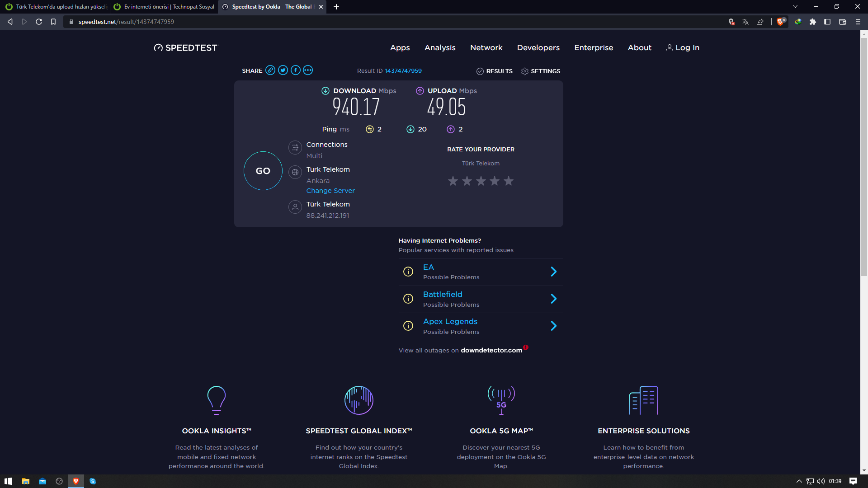Open Brave Shields icon in address bar
The height and width of the screenshot is (488, 868).
point(781,22)
